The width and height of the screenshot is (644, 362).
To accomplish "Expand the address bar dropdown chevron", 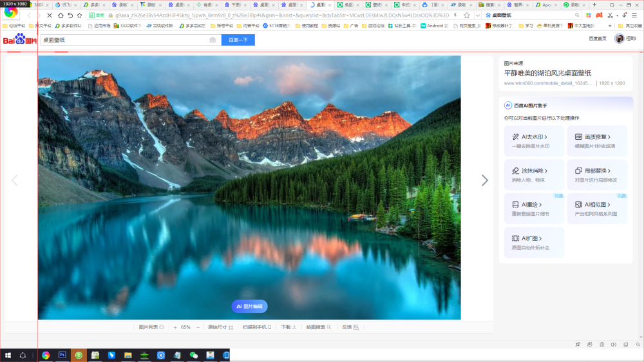I will [x=478, y=15].
